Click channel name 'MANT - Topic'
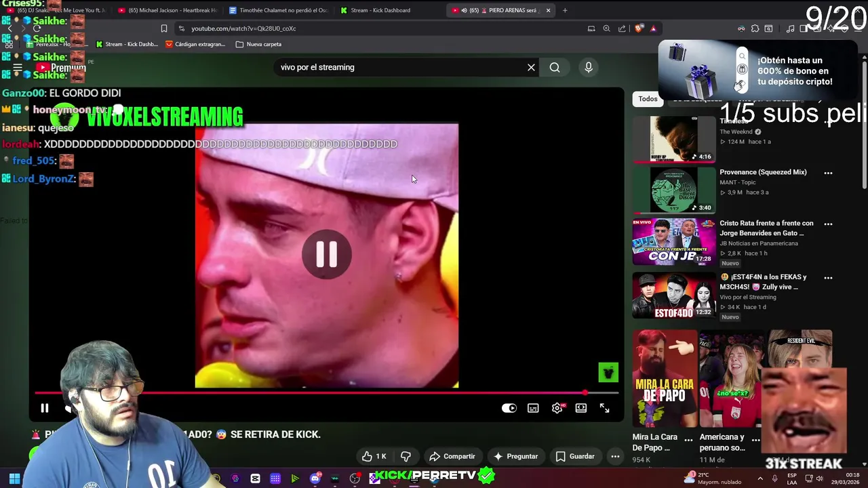This screenshot has height=488, width=868. click(737, 182)
